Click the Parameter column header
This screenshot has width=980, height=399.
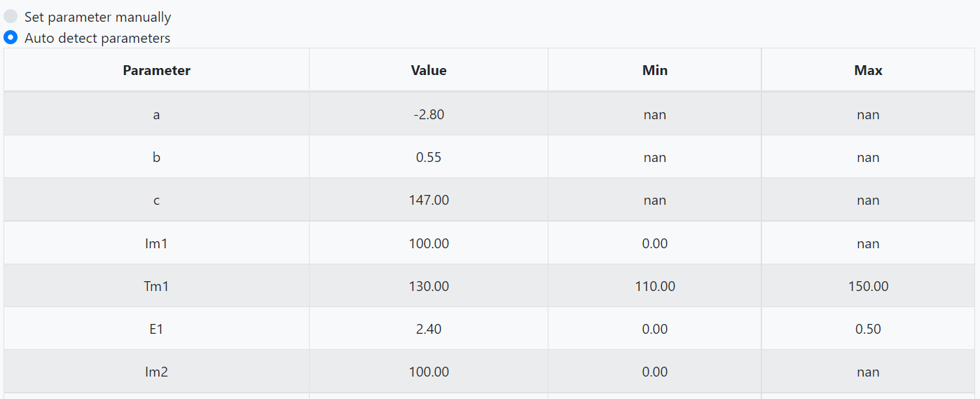[156, 70]
